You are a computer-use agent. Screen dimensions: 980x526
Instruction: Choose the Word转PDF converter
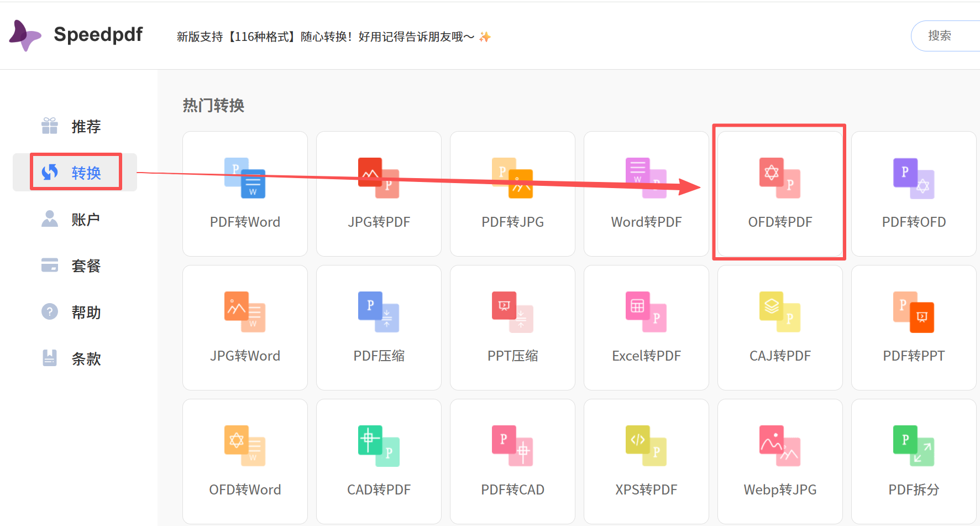[646, 194]
